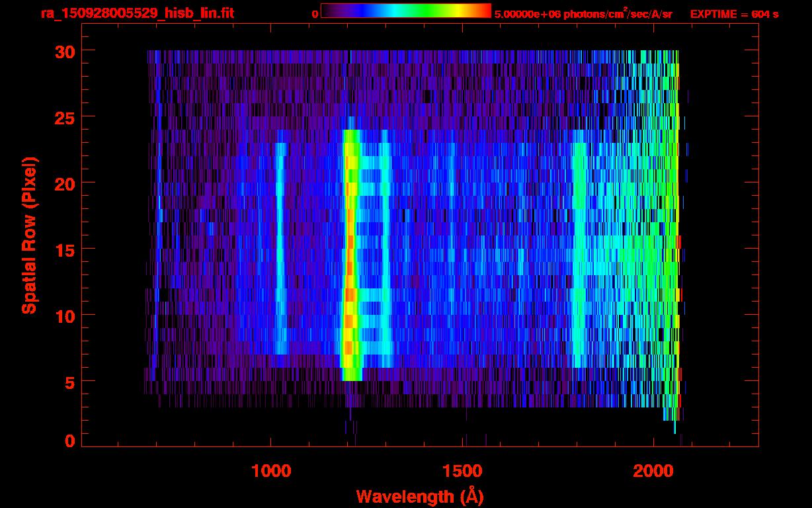Click the 1500 wavelength tick label

coord(462,471)
